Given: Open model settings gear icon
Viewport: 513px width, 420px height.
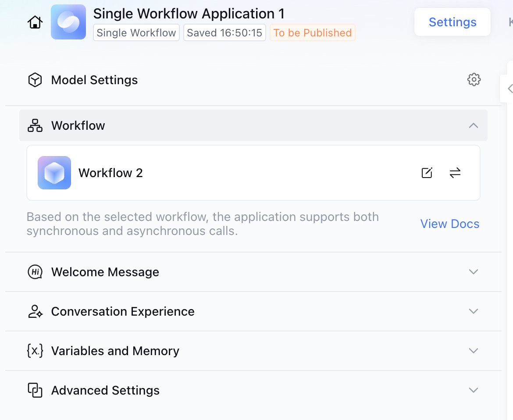Looking at the screenshot, I should [474, 80].
